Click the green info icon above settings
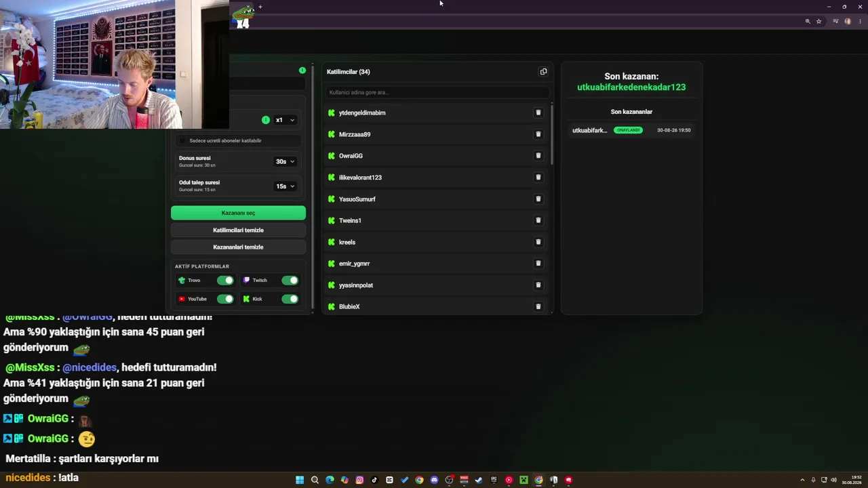 click(302, 70)
